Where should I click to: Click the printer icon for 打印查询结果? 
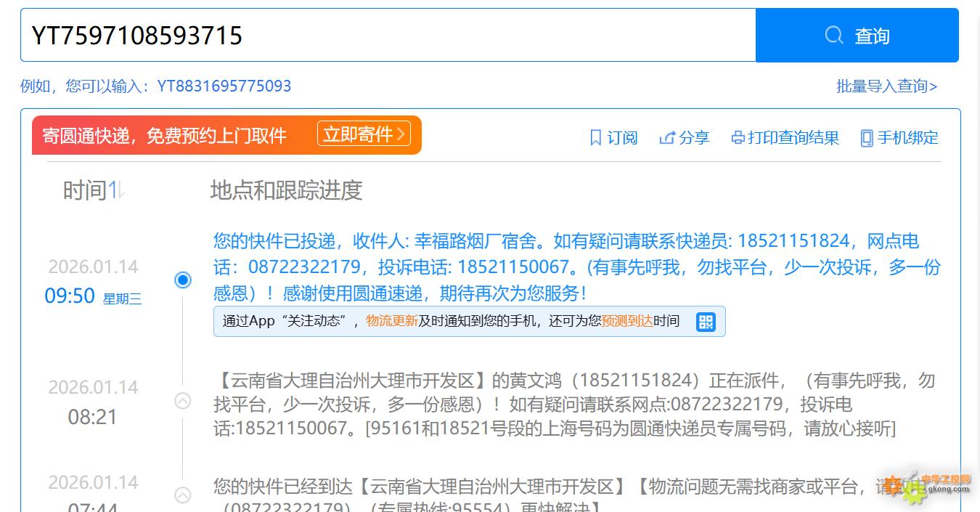point(738,137)
